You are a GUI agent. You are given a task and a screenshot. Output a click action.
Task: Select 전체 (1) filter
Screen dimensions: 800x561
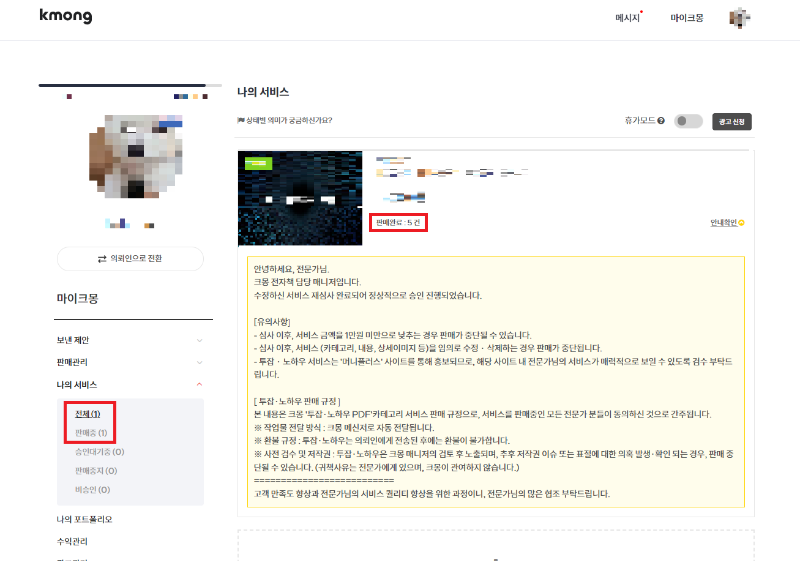(88, 414)
